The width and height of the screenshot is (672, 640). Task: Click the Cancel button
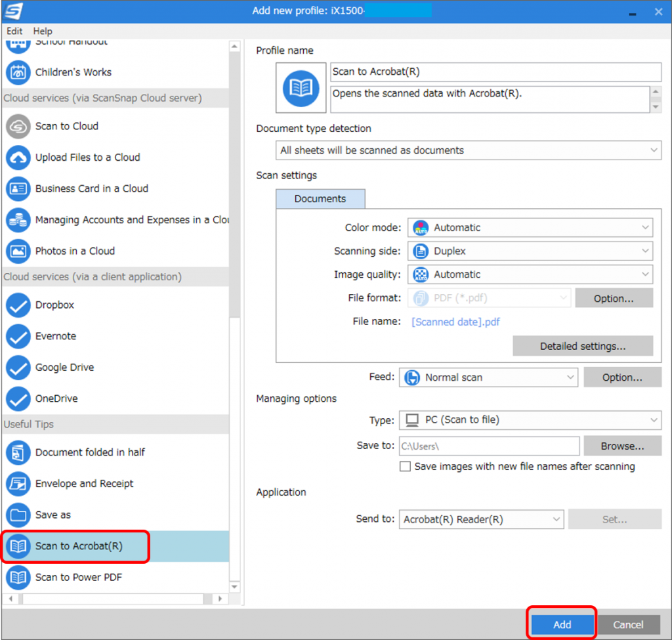point(628,624)
